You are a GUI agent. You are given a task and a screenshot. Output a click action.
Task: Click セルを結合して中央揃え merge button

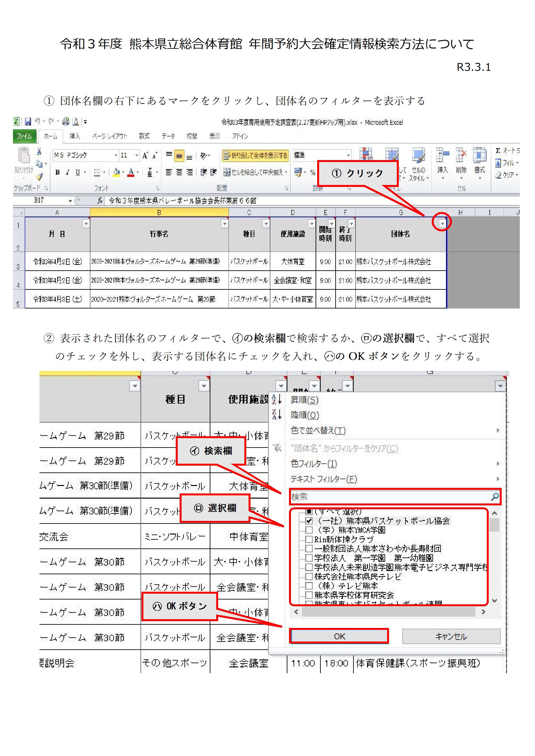254,172
